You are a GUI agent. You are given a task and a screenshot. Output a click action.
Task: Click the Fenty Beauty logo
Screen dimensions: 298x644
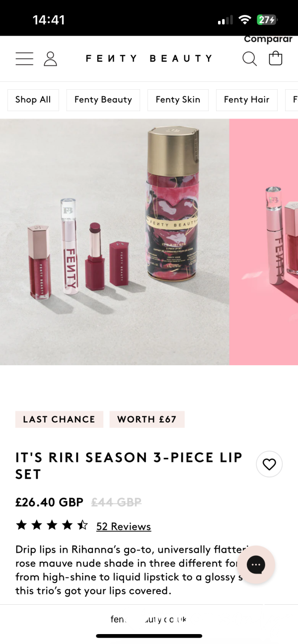coord(149,59)
